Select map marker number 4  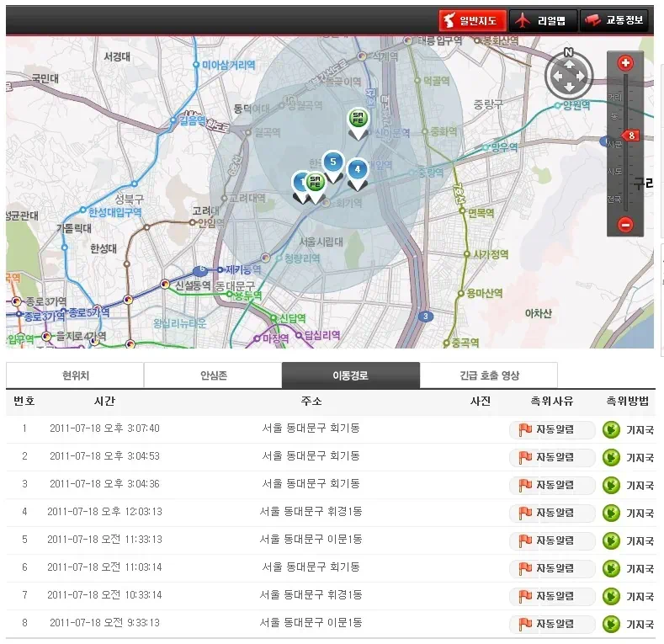click(358, 170)
